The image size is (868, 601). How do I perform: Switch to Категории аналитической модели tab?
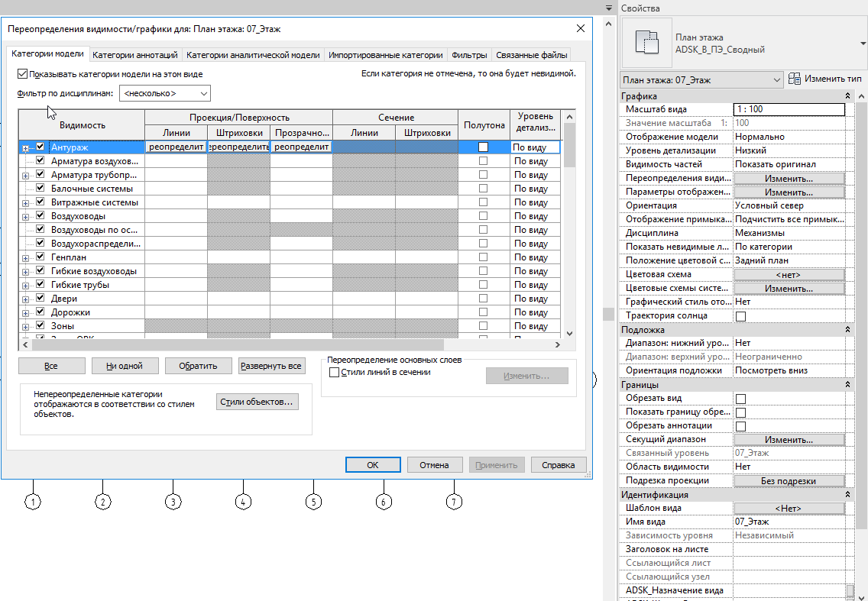point(253,55)
